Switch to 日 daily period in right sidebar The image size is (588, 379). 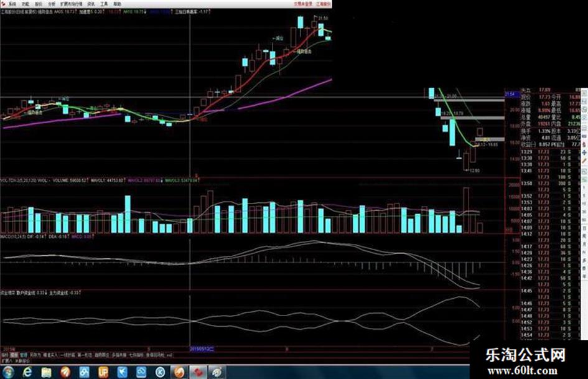[x=584, y=228]
